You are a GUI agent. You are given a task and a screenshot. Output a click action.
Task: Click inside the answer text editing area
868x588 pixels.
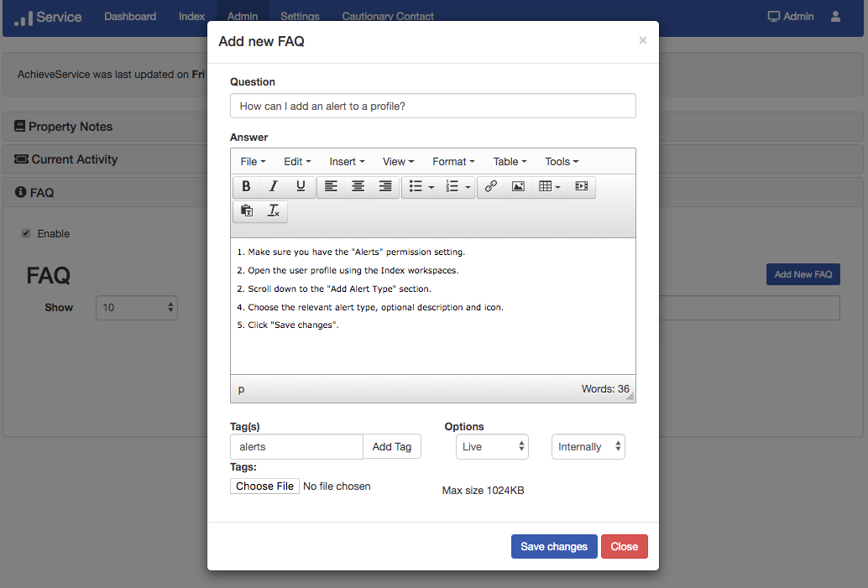(433, 306)
